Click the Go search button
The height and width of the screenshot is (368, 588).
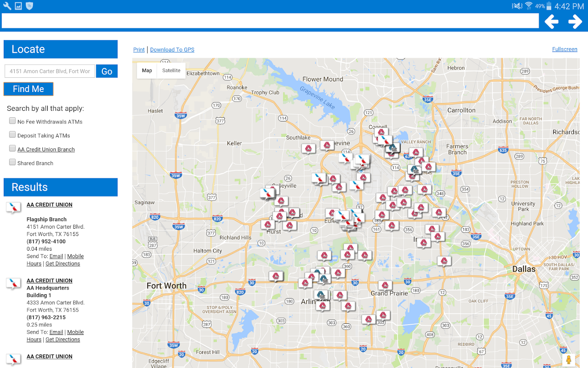click(x=107, y=71)
